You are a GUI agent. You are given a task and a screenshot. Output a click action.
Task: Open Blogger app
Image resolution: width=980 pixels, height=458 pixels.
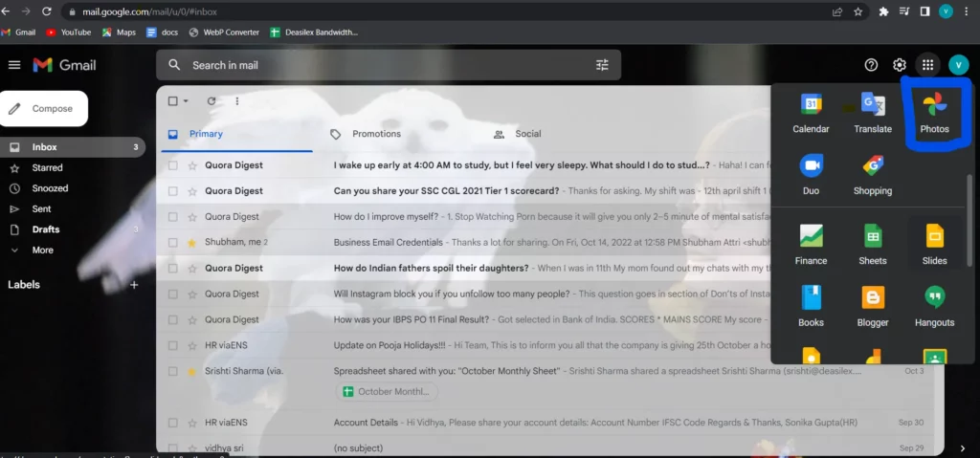(x=873, y=307)
